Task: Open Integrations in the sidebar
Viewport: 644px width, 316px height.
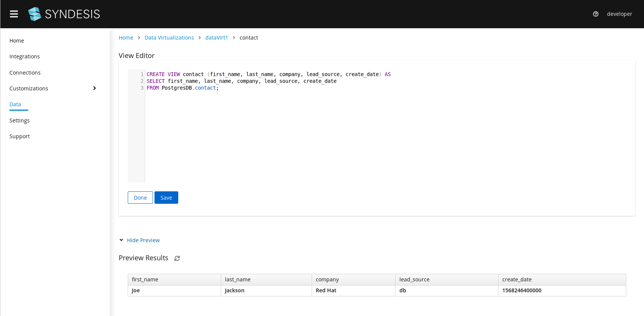Action: click(24, 56)
